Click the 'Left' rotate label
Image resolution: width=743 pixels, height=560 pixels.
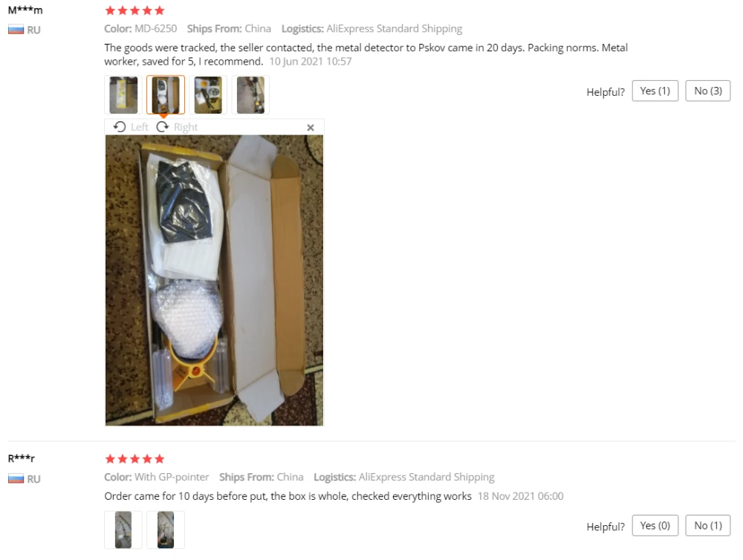coord(140,127)
